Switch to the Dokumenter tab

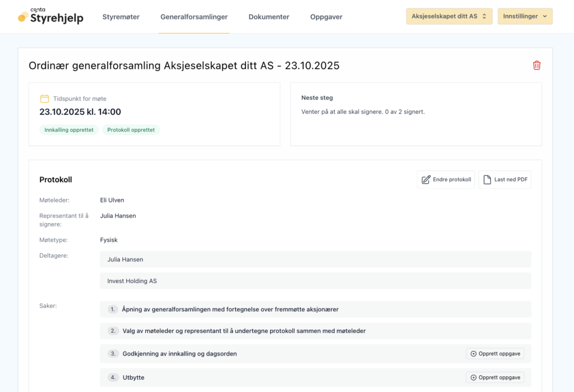point(269,17)
